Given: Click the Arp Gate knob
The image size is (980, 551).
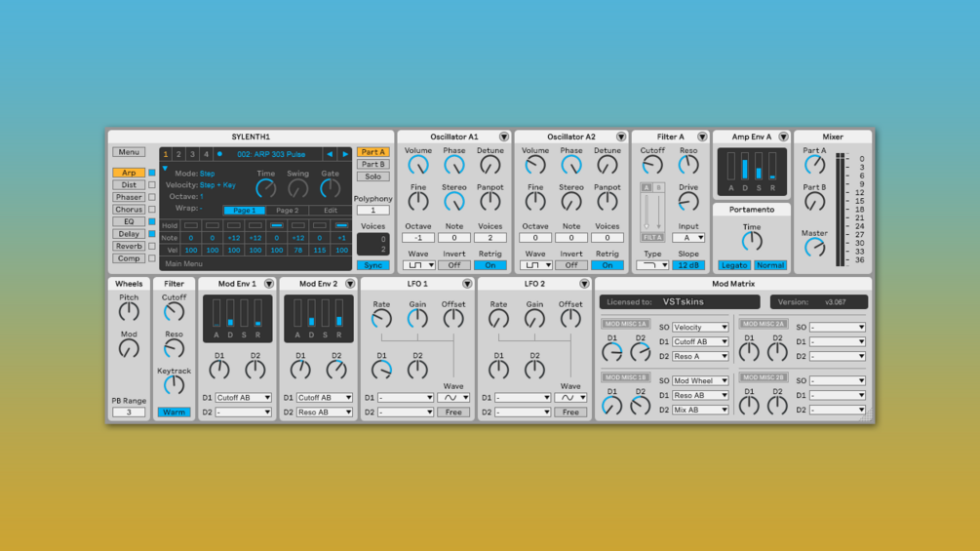Looking at the screenshot, I should click(x=330, y=188).
